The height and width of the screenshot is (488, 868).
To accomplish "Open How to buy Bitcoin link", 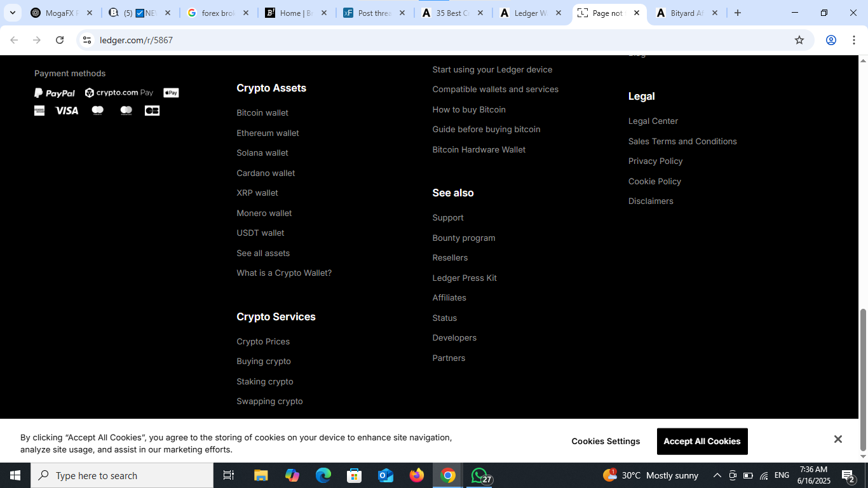I will tap(469, 109).
